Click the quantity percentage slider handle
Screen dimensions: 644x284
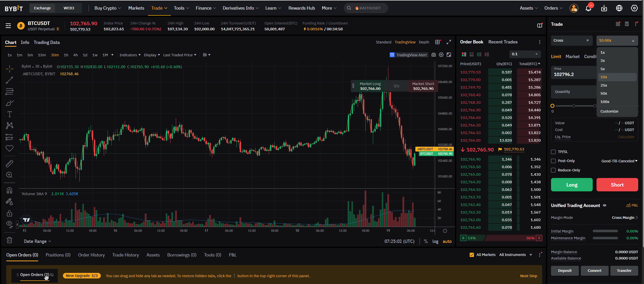coord(552,106)
